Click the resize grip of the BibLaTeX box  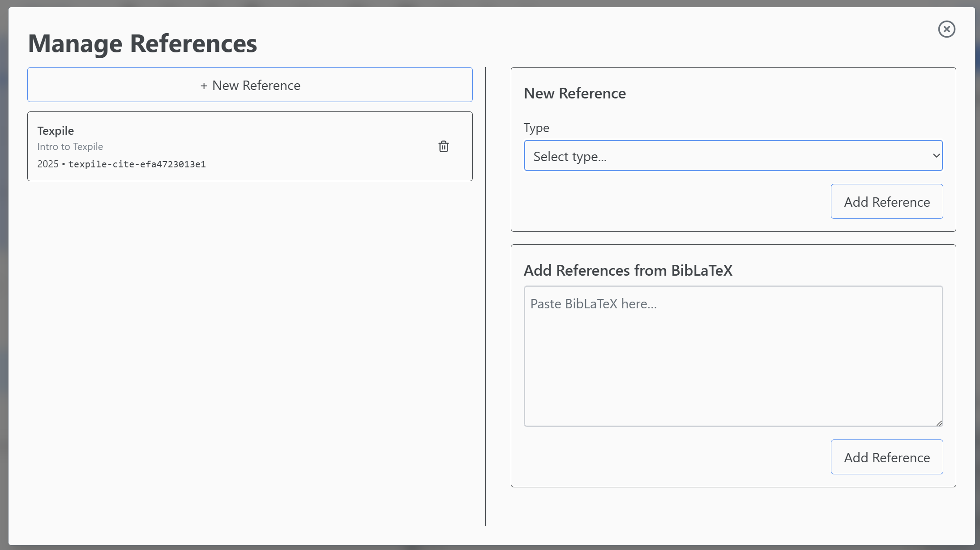coord(938,423)
